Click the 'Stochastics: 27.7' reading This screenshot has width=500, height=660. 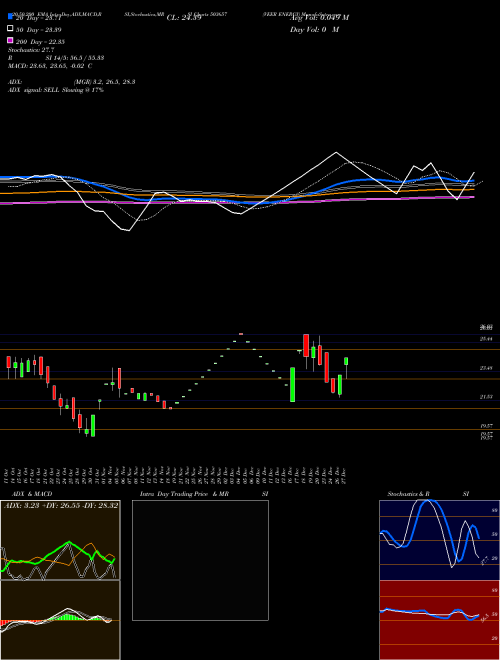31,50
